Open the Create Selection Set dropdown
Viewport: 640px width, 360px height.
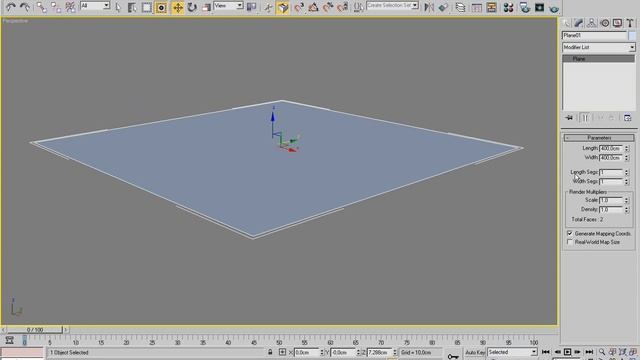tap(392, 6)
